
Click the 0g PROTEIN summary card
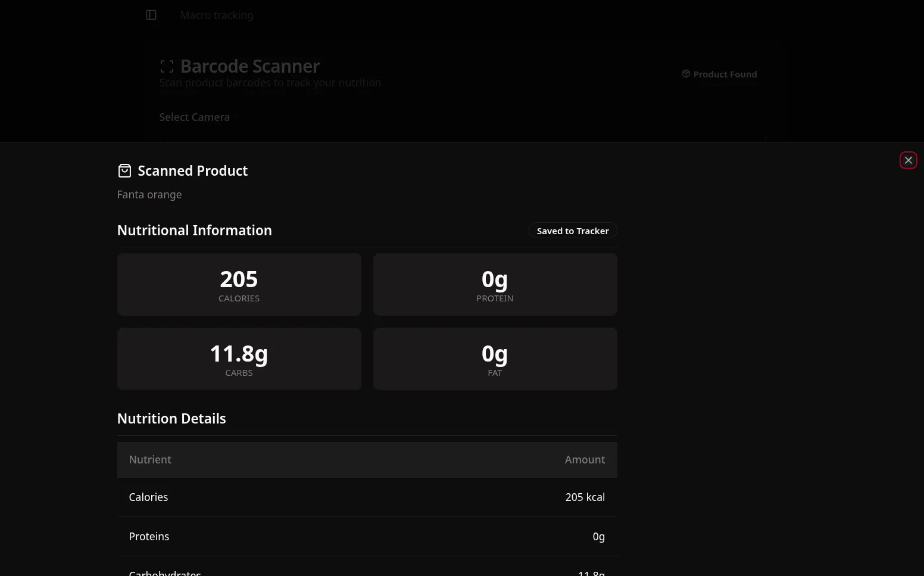tap(495, 284)
